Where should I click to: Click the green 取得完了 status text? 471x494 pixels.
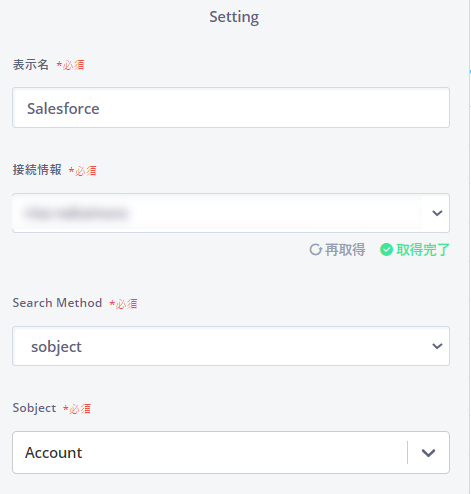(x=422, y=250)
